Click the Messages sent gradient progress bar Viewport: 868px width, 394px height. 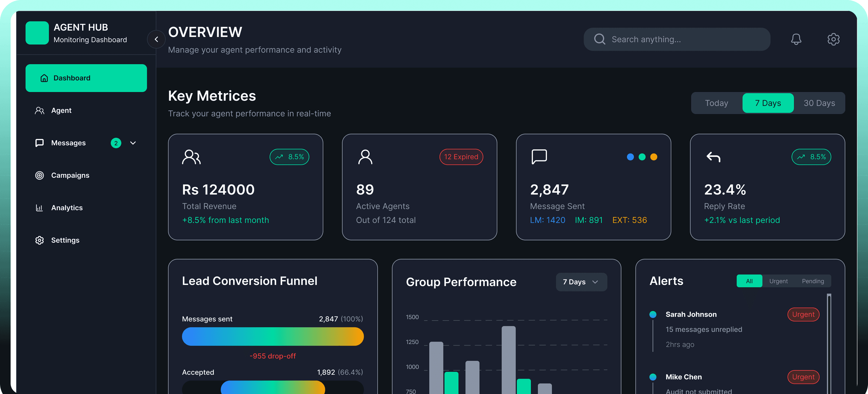point(273,336)
